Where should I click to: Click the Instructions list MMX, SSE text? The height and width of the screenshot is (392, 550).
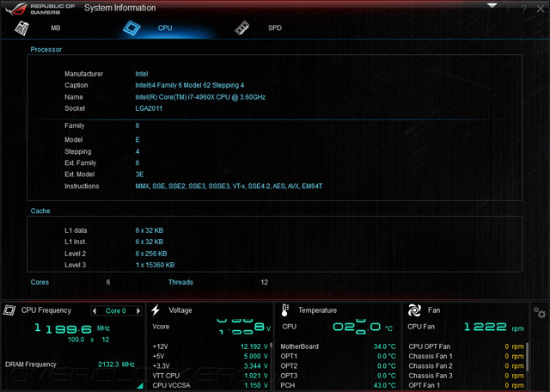[x=229, y=186]
